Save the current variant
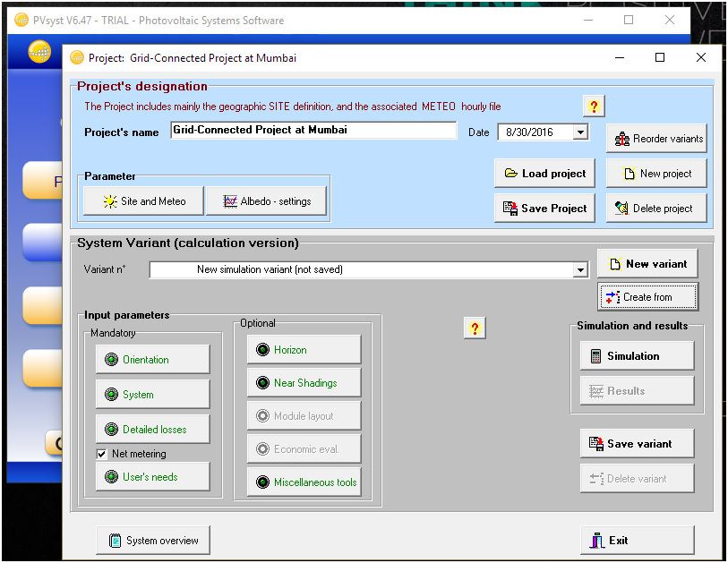 click(x=637, y=444)
